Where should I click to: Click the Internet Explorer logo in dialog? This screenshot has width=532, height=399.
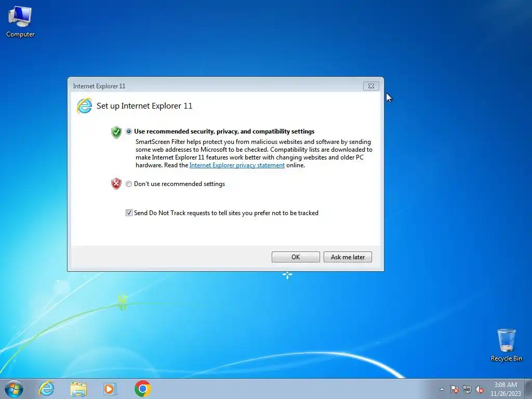tap(84, 106)
